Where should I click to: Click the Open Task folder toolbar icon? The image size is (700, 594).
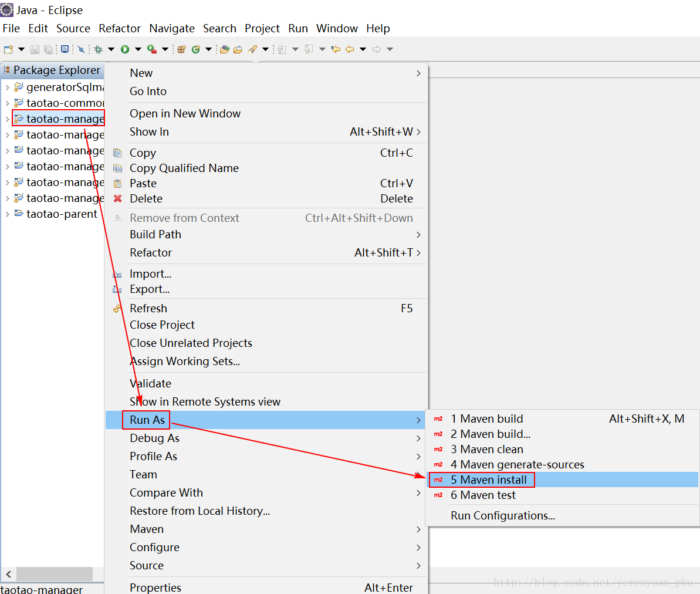coord(238,49)
